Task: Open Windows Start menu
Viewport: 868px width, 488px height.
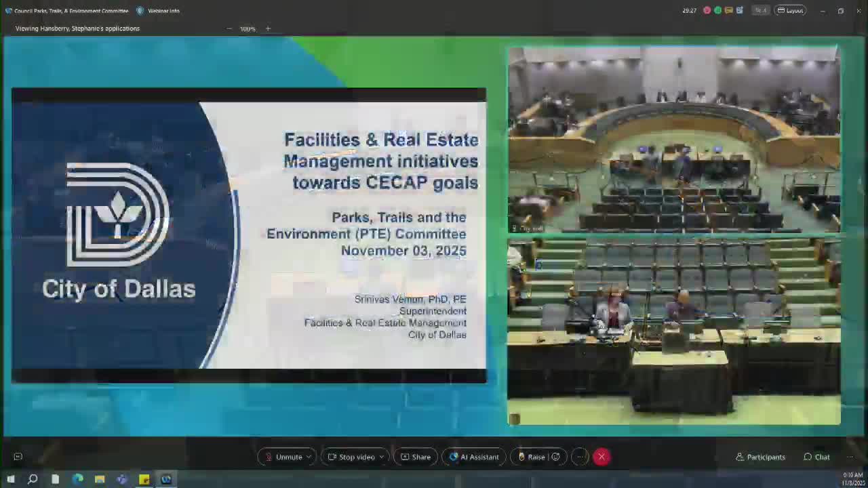Action: [x=11, y=479]
